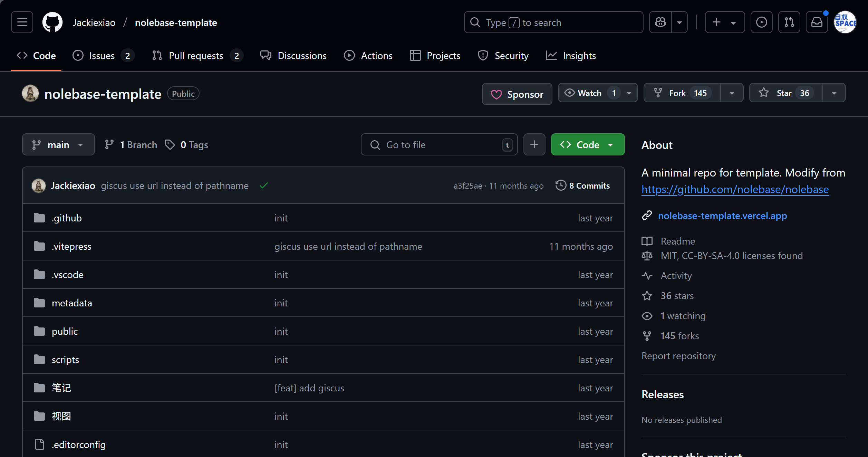Open the Discussions tab
Image resolution: width=868 pixels, height=457 pixels.
click(293, 56)
